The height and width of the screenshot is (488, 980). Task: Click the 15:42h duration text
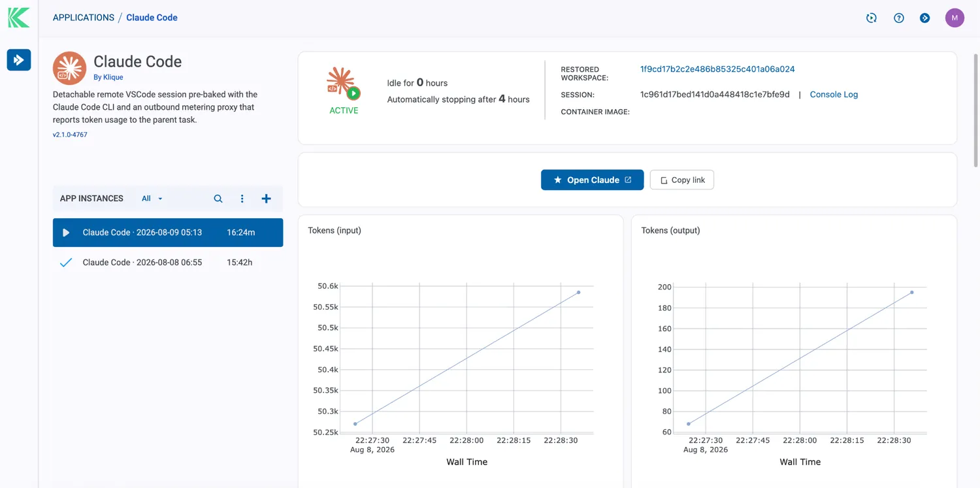240,263
